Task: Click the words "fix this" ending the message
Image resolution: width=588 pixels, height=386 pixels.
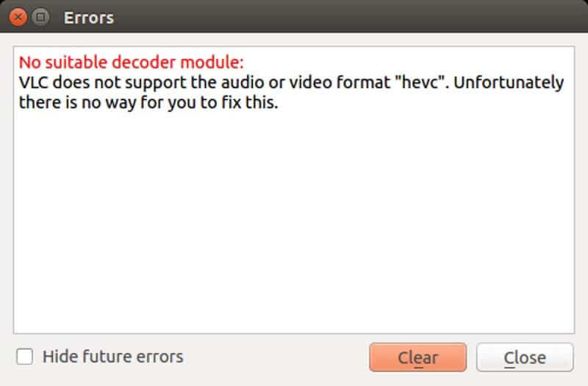Action: pos(256,102)
